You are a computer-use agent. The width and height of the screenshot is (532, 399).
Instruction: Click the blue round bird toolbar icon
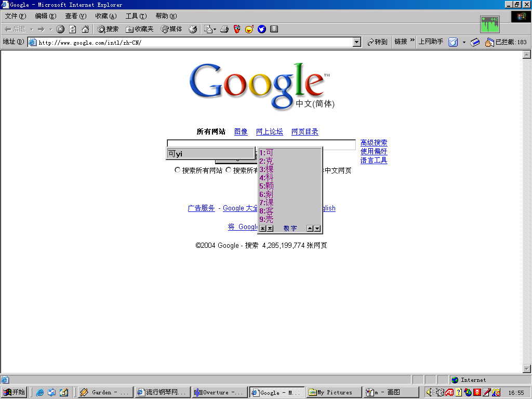pyautogui.click(x=262, y=29)
